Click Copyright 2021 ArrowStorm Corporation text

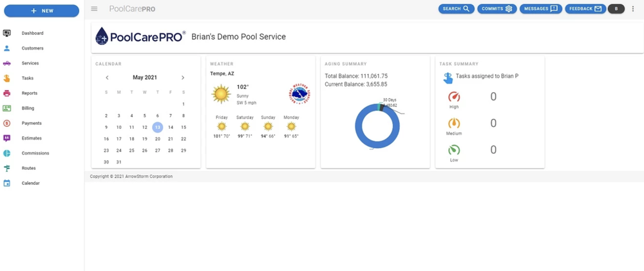[x=131, y=176]
